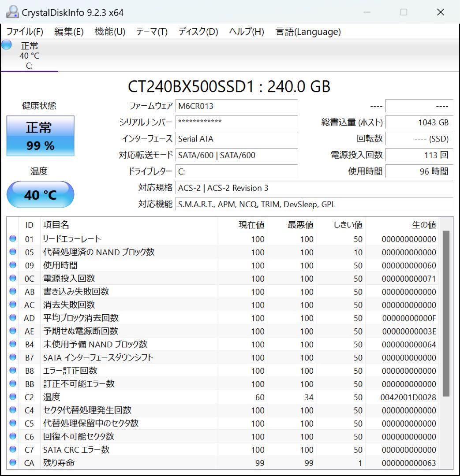Image resolution: width=460 pixels, height=476 pixels.
Task: Open the 言語(Language) menu
Action: point(307,32)
